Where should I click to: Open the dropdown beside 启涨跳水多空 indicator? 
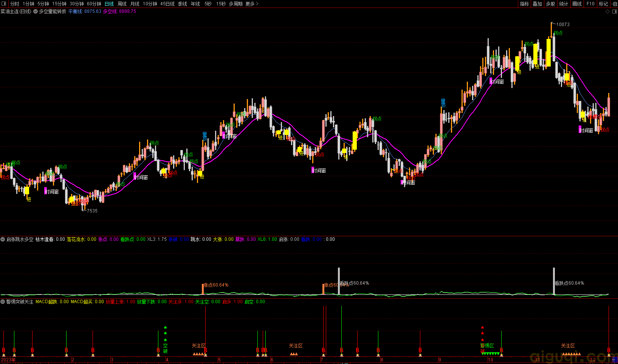click(3, 239)
